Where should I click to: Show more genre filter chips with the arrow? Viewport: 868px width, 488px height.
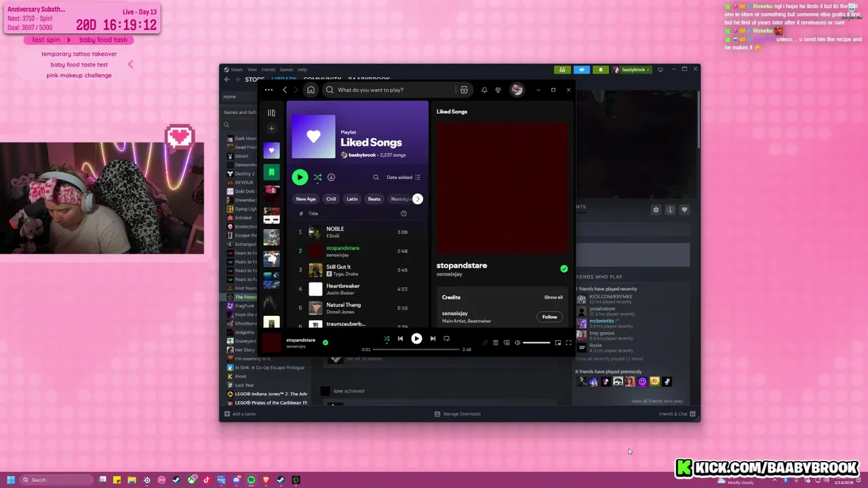point(418,199)
